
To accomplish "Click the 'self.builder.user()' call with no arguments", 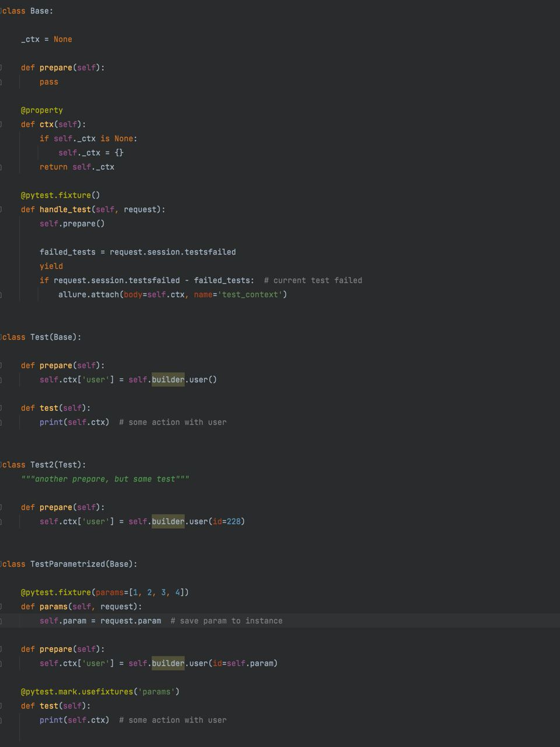I will tap(173, 380).
